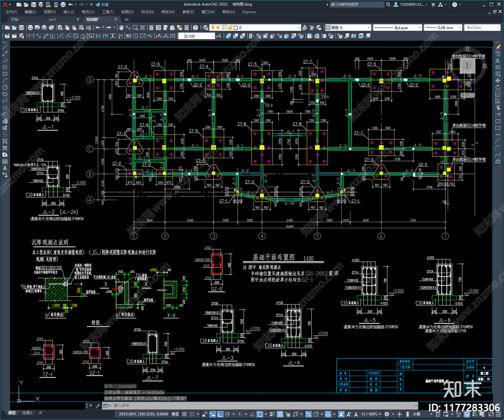Viewport: 504px width, 420px height.
Task: Click the Pan hand tool icon
Action: [121, 28]
